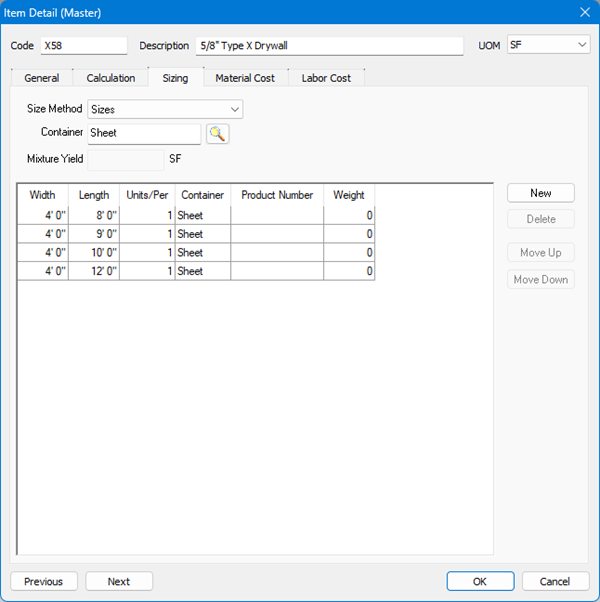The image size is (600, 602).
Task: Switch to the General tab
Action: tap(41, 78)
